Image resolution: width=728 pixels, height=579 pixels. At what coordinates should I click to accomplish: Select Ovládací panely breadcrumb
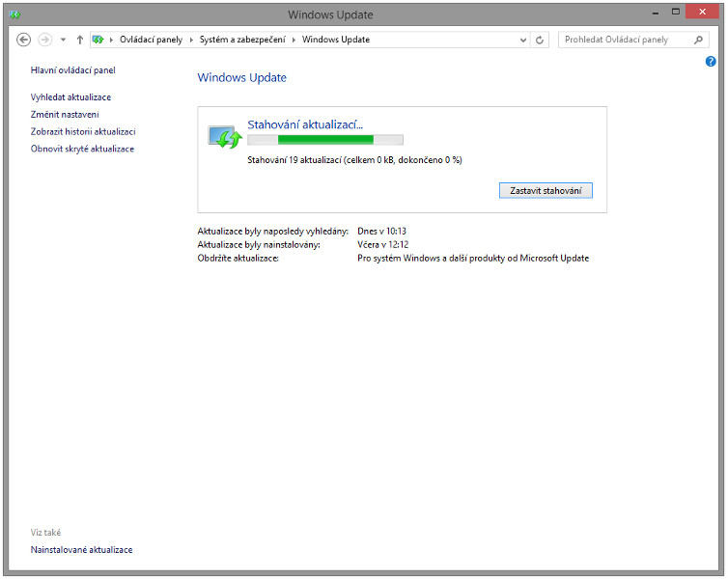coord(151,40)
